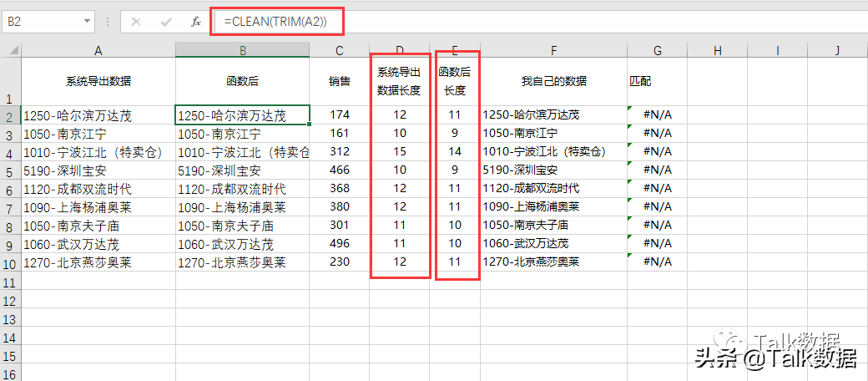Select row 14 header
This screenshot has width=868, height=381.
tap(11, 336)
